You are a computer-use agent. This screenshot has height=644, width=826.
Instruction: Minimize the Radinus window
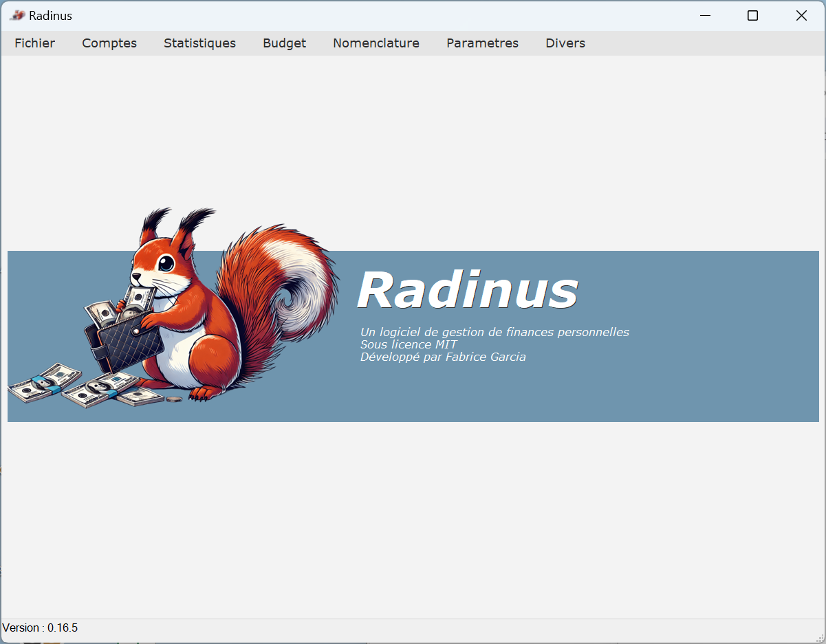[x=704, y=15]
